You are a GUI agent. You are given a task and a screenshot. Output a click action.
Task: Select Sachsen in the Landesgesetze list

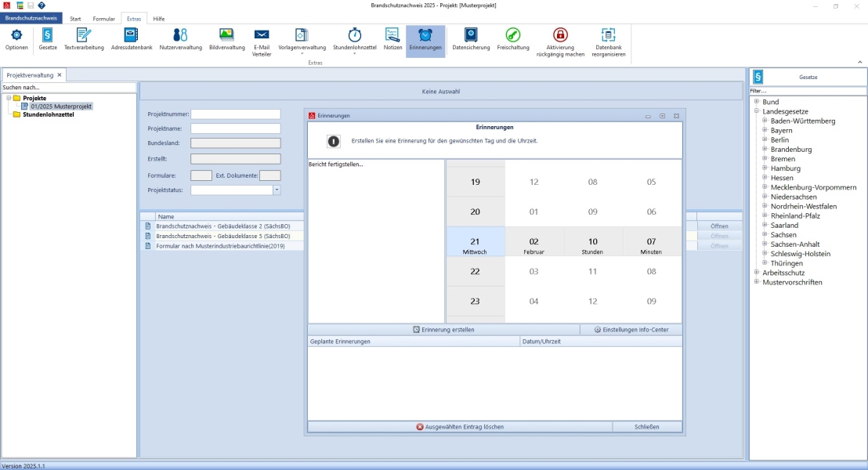pos(783,235)
